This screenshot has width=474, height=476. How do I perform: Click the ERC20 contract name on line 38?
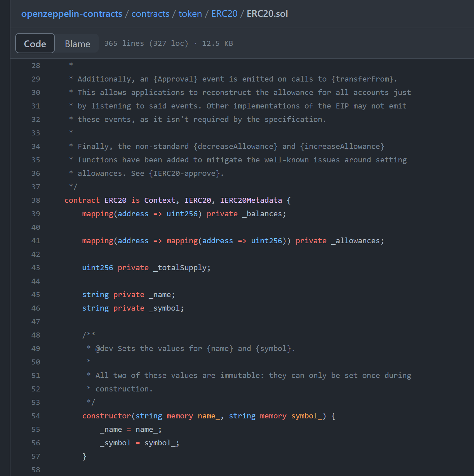[x=115, y=200]
